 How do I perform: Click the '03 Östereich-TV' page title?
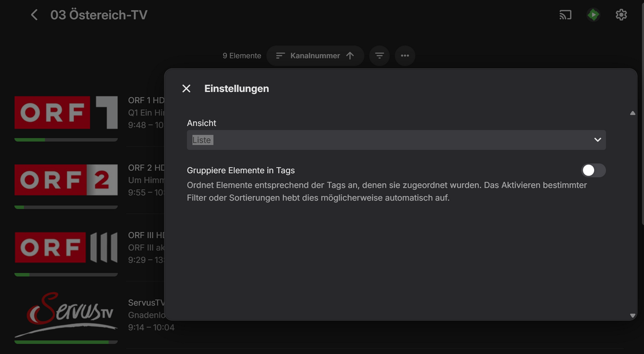point(99,15)
